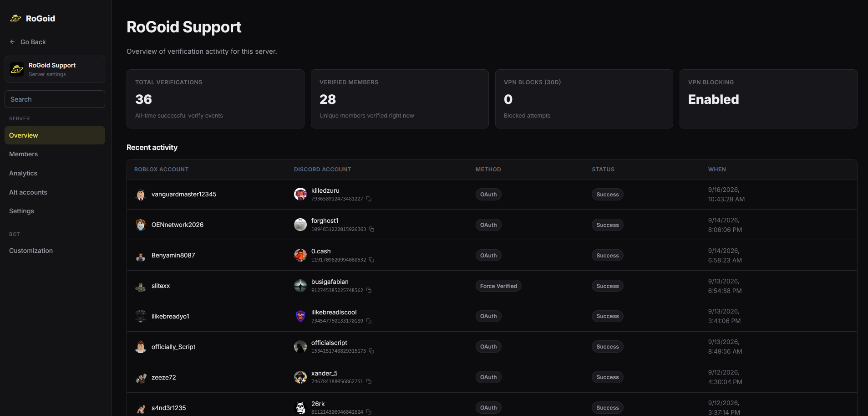Click killedzuru's Discord avatar
Image resolution: width=868 pixels, height=416 pixels.
click(300, 194)
